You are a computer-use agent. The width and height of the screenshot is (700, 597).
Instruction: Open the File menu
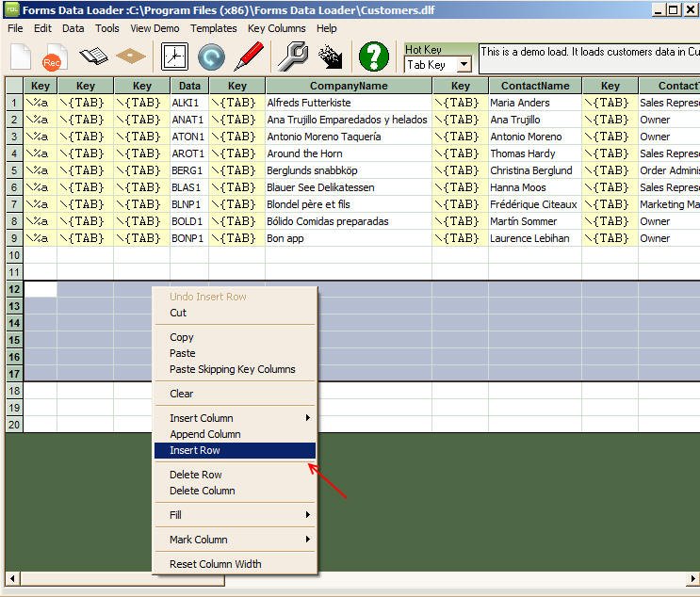[x=15, y=28]
